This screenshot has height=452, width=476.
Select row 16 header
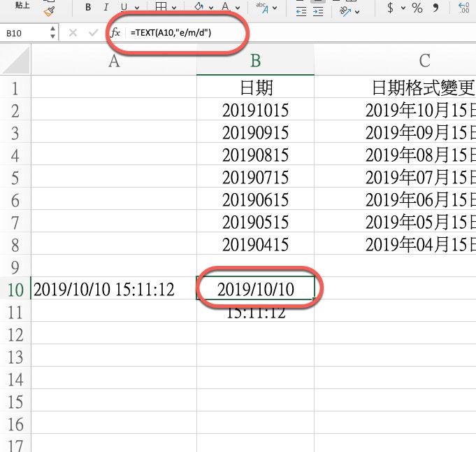click(x=15, y=424)
